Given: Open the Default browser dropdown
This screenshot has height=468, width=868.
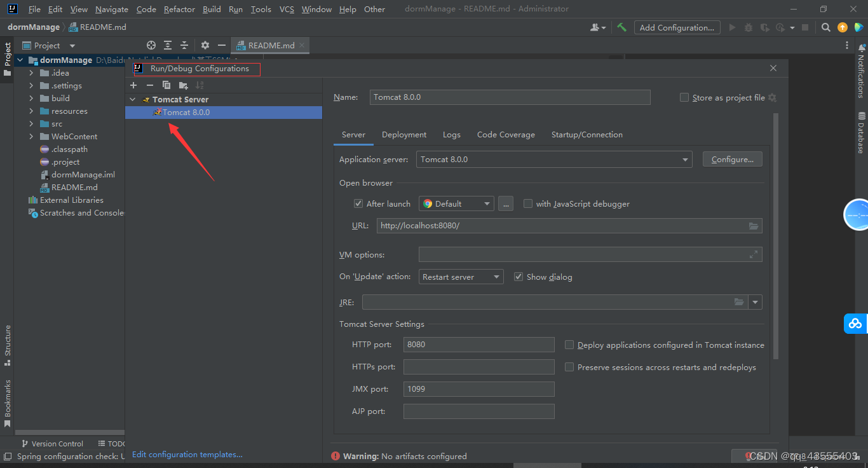Looking at the screenshot, I should [456, 203].
